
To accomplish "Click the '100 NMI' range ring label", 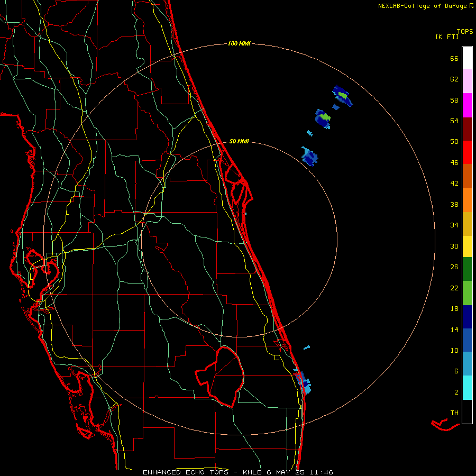I will pyautogui.click(x=239, y=44).
